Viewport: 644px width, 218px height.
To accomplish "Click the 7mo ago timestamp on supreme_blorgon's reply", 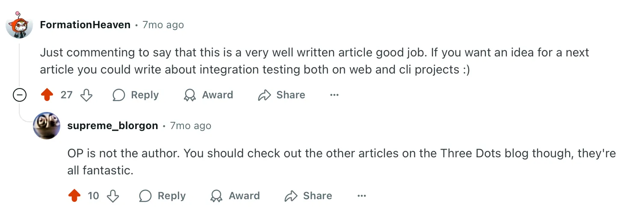I will coord(190,126).
